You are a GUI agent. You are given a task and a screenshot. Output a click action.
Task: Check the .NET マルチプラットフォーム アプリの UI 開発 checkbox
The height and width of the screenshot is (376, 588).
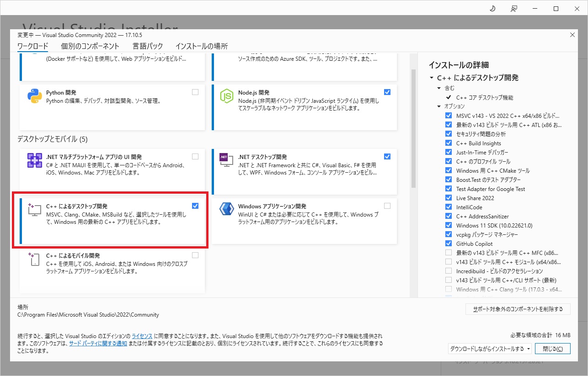point(195,156)
